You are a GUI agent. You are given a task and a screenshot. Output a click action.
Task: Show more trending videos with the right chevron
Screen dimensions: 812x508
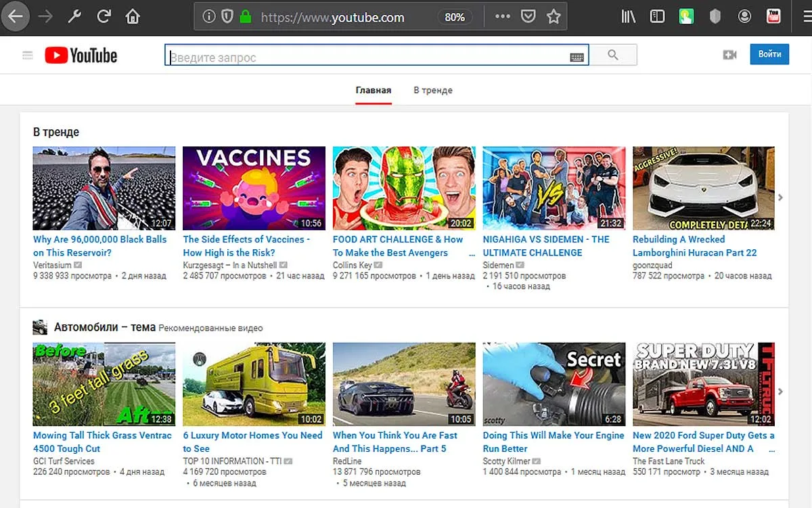coord(780,197)
